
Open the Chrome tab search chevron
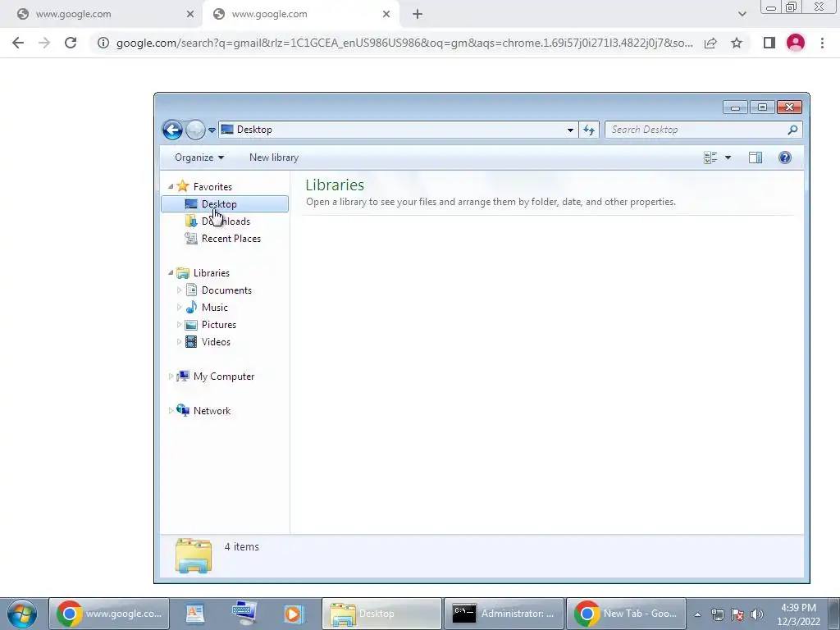pos(742,15)
